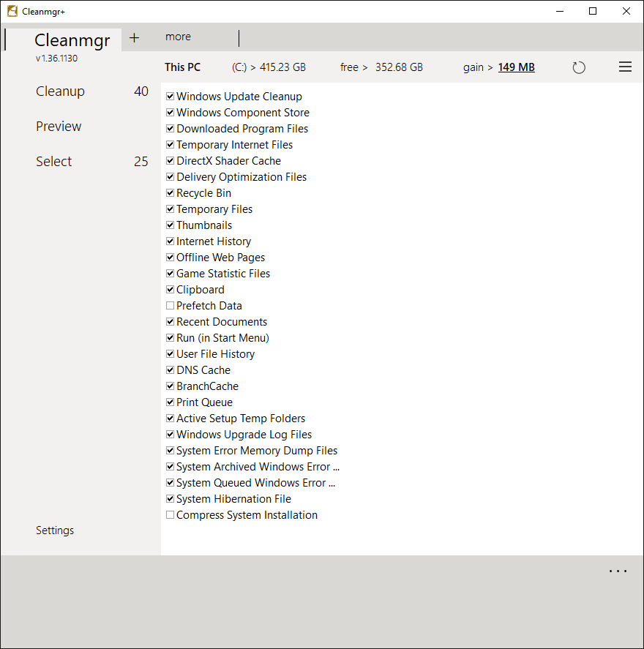
Task: Uncheck Game Statistic Files checkbox
Action: (x=170, y=274)
